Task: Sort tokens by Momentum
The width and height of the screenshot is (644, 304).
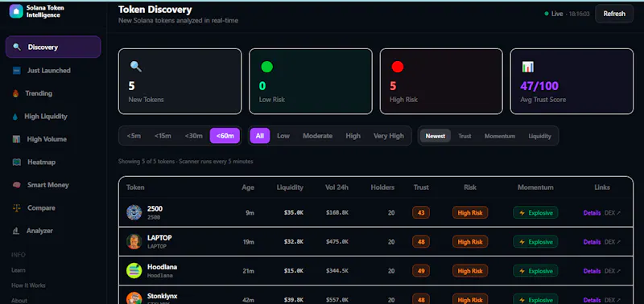Action: 499,136
